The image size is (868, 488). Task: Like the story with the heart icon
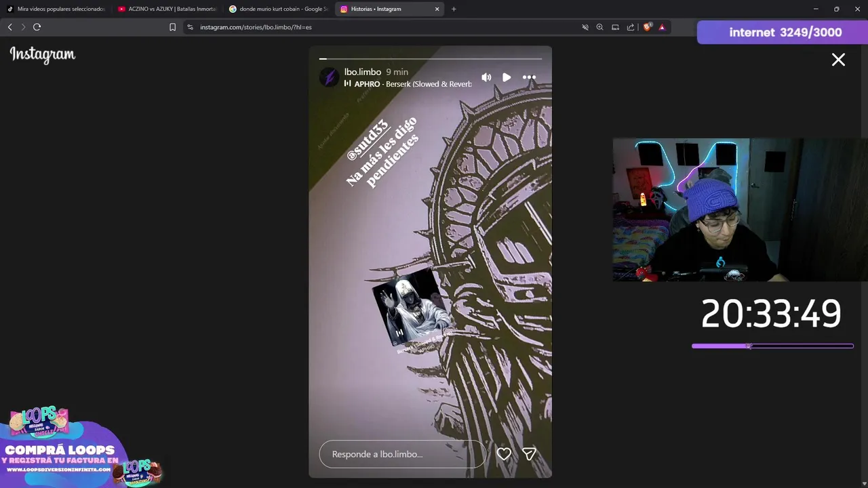point(504,454)
